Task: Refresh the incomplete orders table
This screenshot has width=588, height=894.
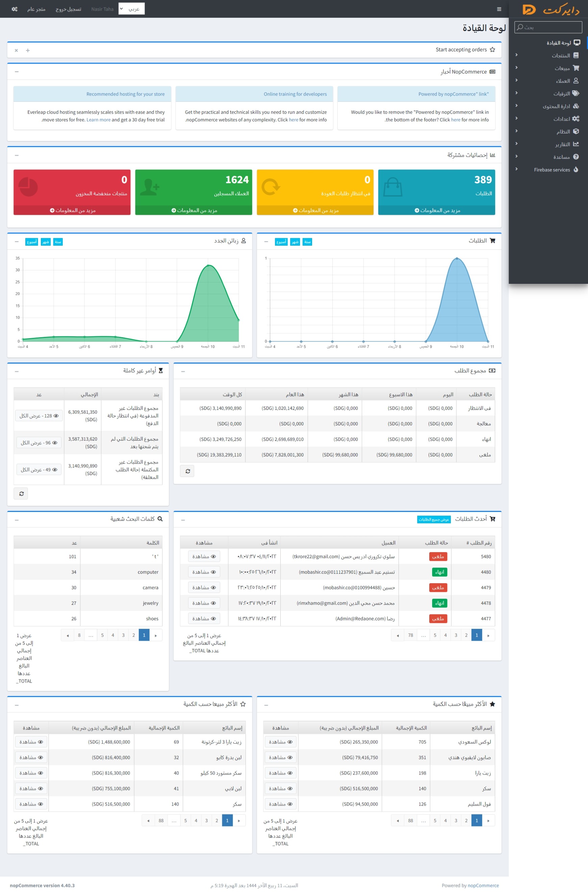Action: coord(21,494)
